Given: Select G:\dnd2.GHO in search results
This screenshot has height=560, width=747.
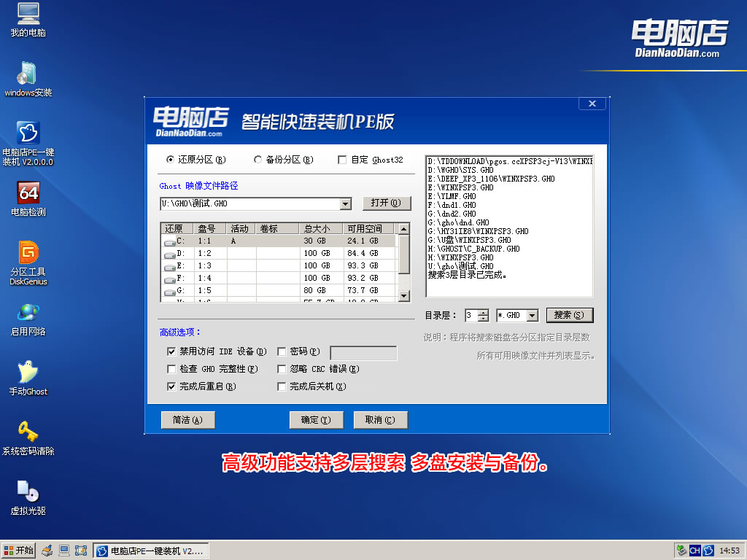Looking at the screenshot, I should 452,214.
